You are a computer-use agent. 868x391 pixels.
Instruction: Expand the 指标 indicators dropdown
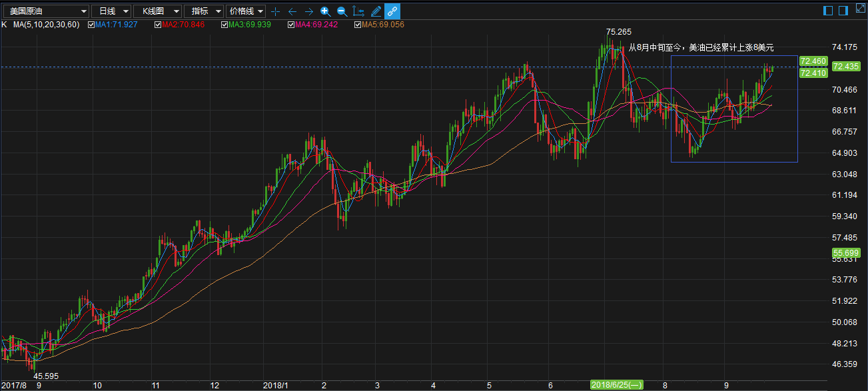pos(204,11)
